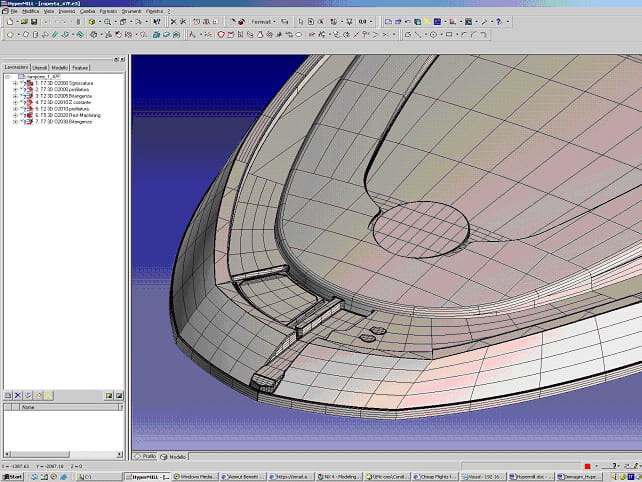Click the blue monitor icon in right toolbar
Screen dimensions: 642x482
[437, 22]
